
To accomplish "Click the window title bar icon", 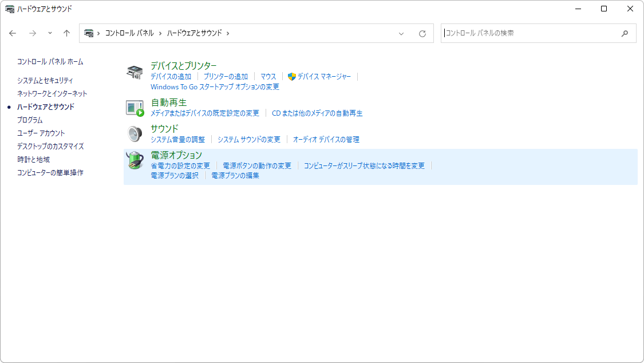I will tap(10, 9).
